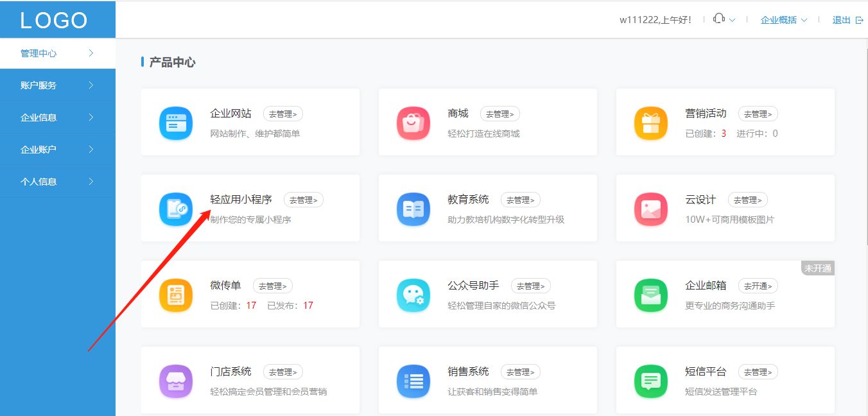Click 已创建 count 3 under 营销活动
Viewport: 868px width, 416px height.
(x=724, y=134)
